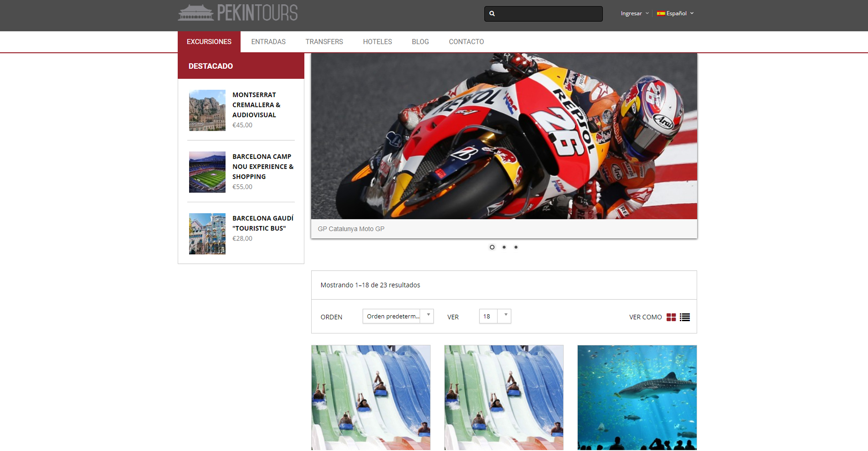Switch to the second slider dot

tap(504, 247)
